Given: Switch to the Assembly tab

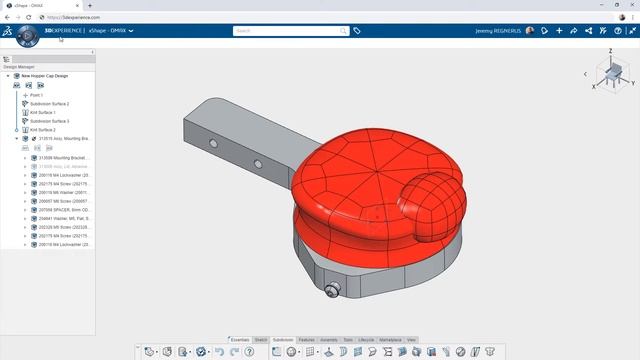Looking at the screenshot, I should [329, 340].
